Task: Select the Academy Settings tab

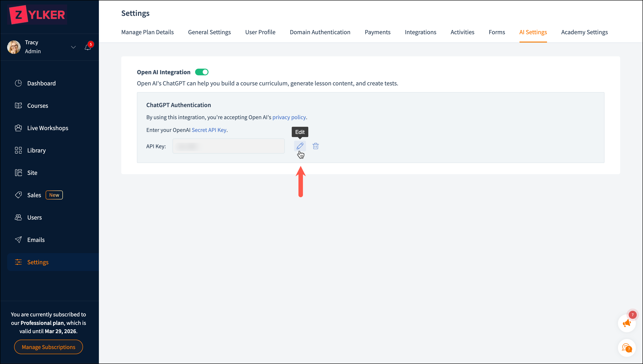Action: point(584,32)
